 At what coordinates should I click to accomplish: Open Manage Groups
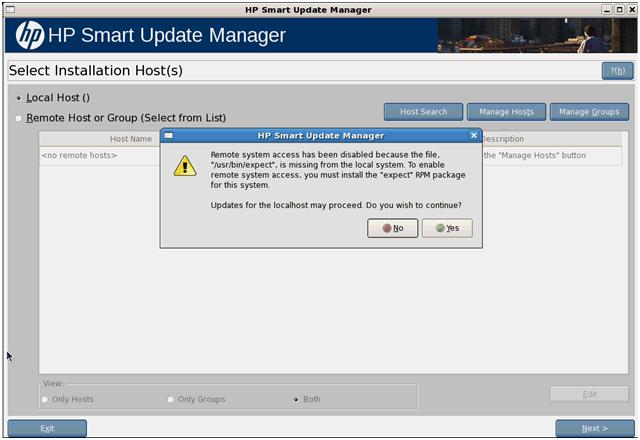click(589, 112)
